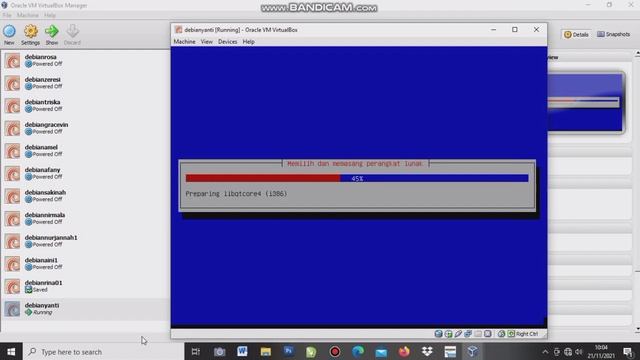Switch to the Details view button
Image resolution: width=640 pixels, height=360 pixels.
point(576,34)
